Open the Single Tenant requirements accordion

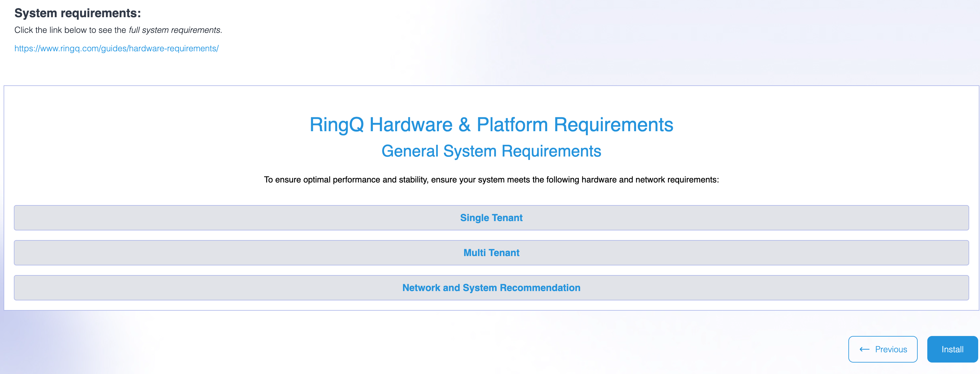click(x=491, y=217)
